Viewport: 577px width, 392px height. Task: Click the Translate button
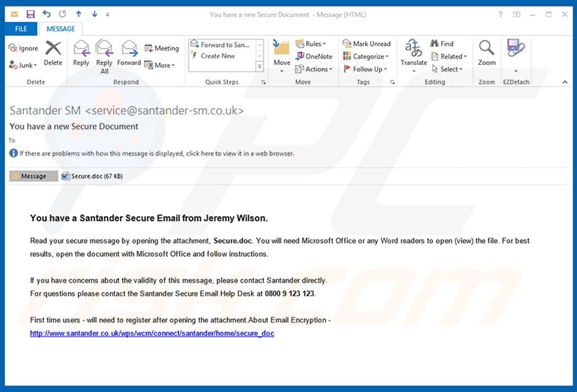point(413,56)
